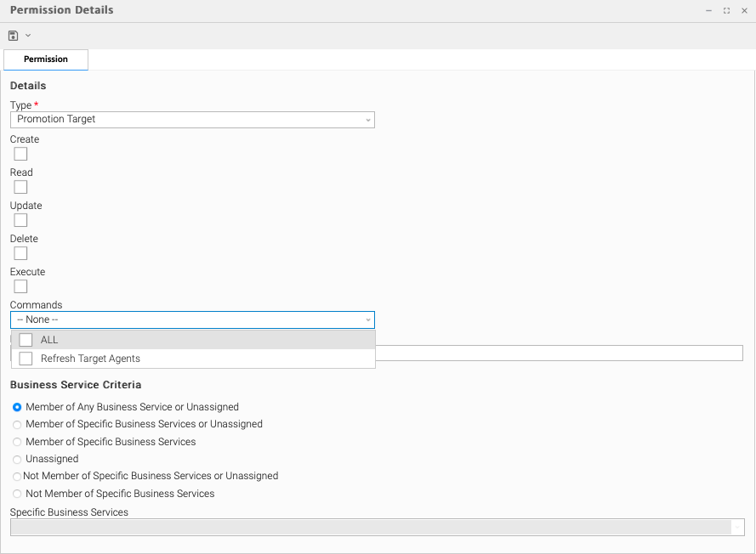Open the Type dropdown showing Promotion Target

[192, 120]
